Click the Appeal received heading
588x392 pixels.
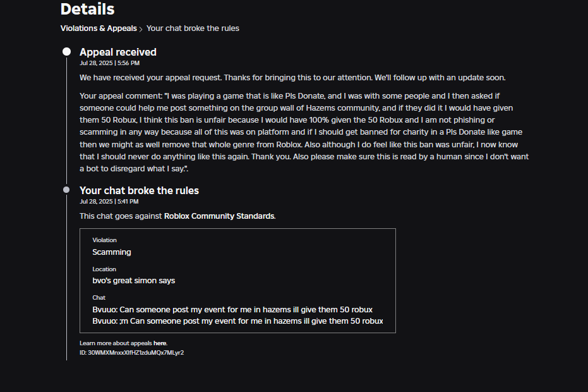[117, 52]
